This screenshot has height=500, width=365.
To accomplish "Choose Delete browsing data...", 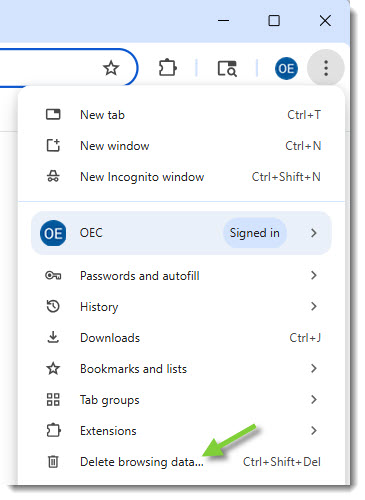I will point(182,462).
